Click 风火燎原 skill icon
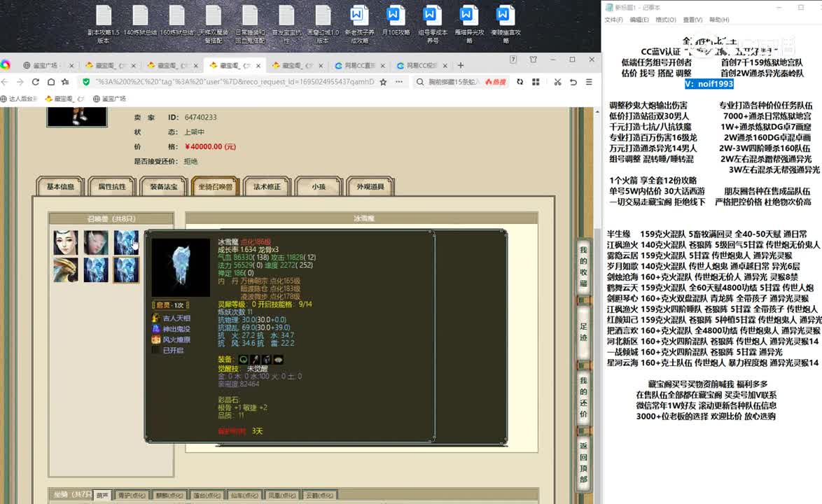Image resolution: width=822 pixels, height=504 pixels. pos(155,339)
